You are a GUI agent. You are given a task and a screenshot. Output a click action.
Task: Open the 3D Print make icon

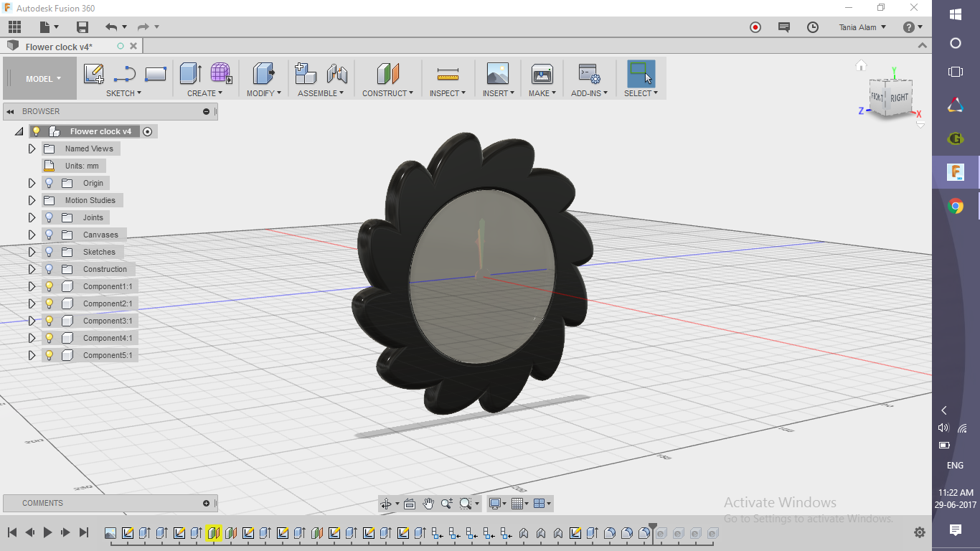click(x=542, y=73)
